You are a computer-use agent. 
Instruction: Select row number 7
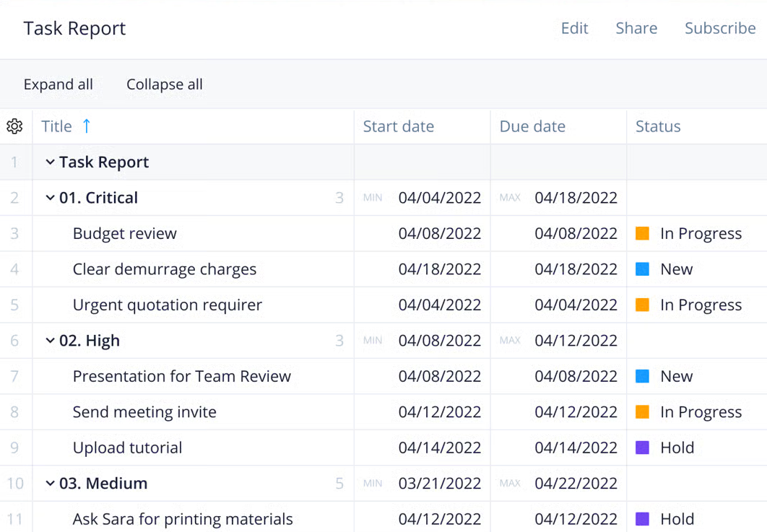16,376
